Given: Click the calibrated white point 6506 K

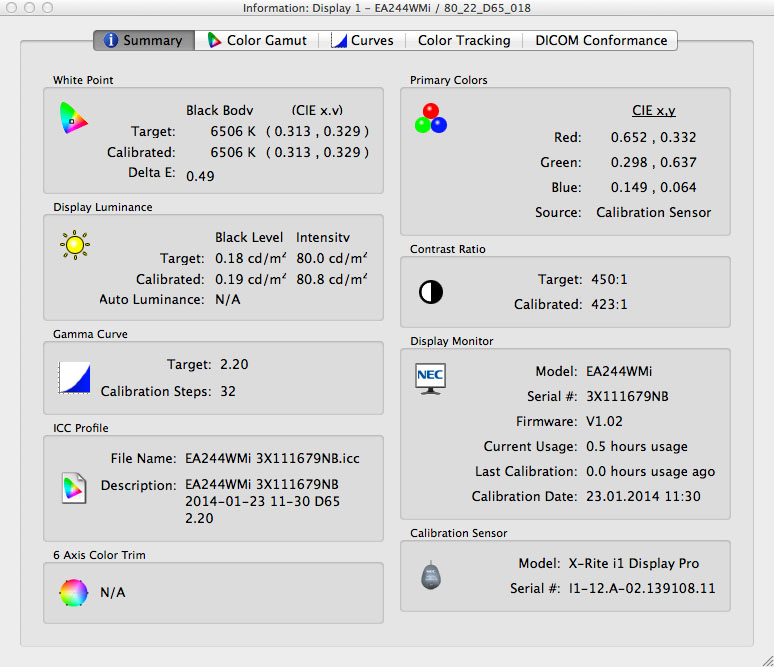Looking at the screenshot, I should [233, 152].
